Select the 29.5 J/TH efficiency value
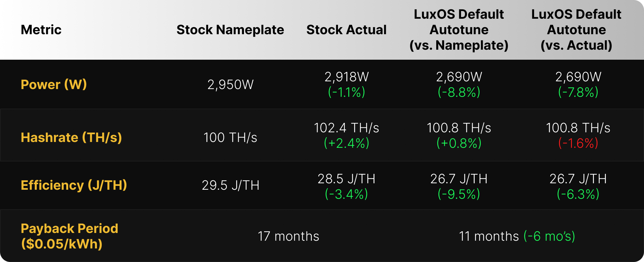Viewport: 644px width, 262px height. (230, 185)
